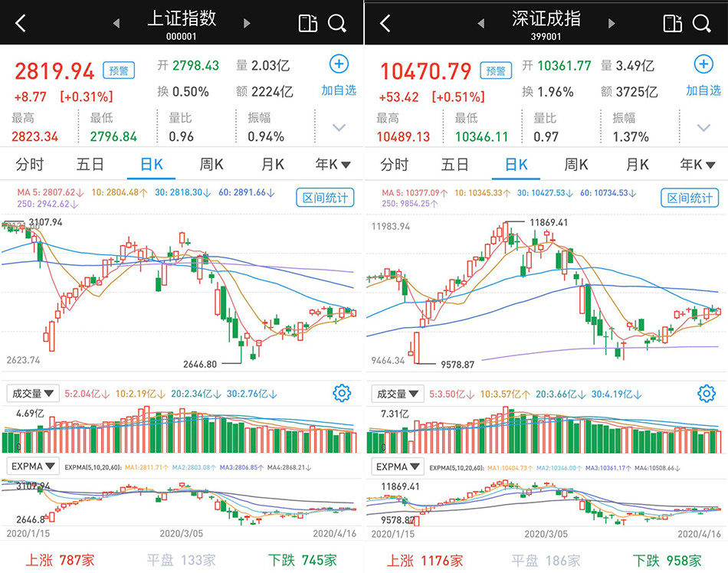Viewport: 728px width, 573px height.
Task: Add 上证指数 to watchlist with plus icon
Action: pos(339,64)
